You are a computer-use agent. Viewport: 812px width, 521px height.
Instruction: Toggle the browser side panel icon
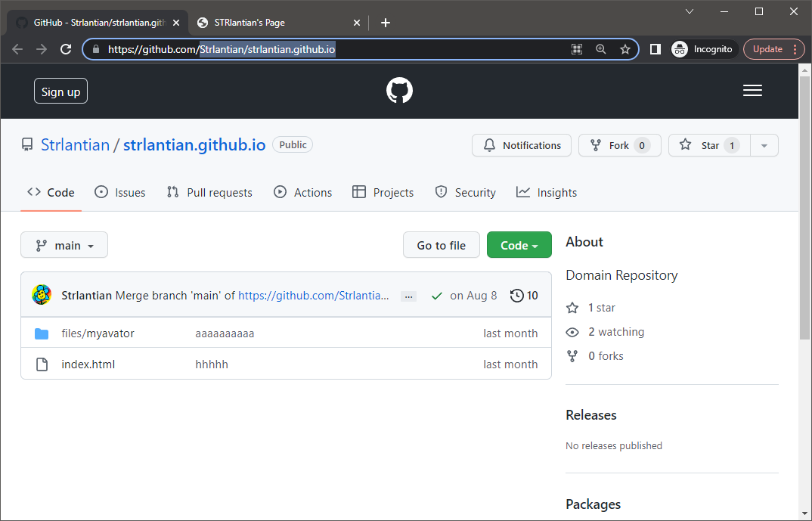coord(655,49)
